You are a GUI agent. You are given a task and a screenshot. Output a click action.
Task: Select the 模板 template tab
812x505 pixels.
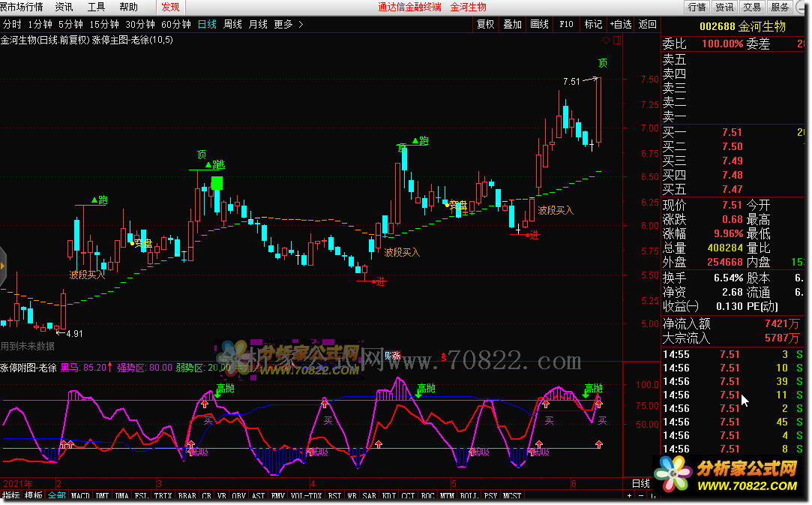pos(34,496)
